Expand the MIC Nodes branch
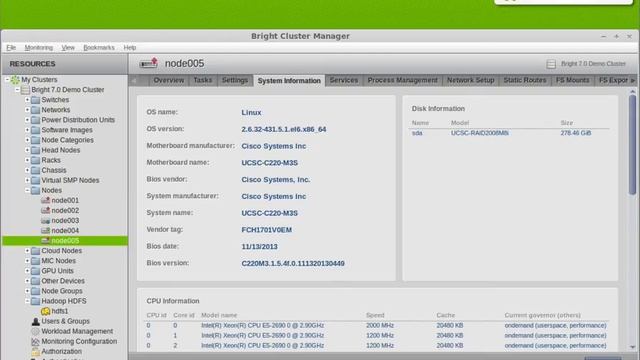Image resolution: width=640 pixels, height=360 pixels. pos(27,261)
